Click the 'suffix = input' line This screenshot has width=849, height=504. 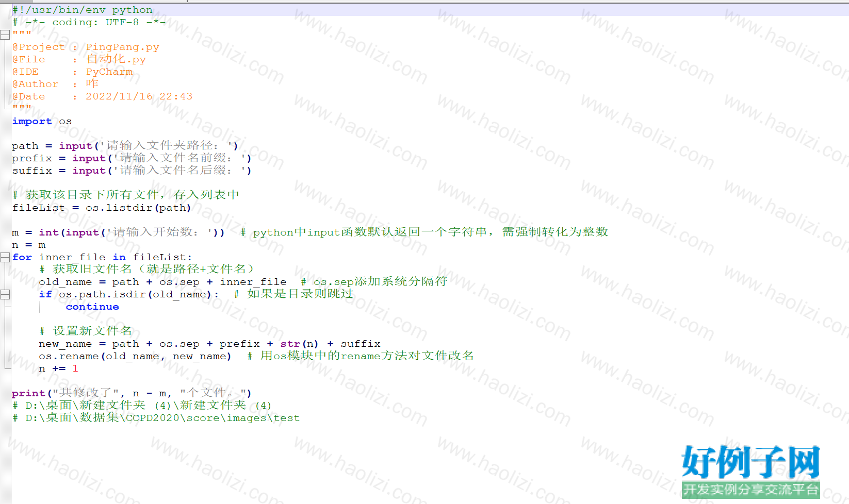click(132, 171)
